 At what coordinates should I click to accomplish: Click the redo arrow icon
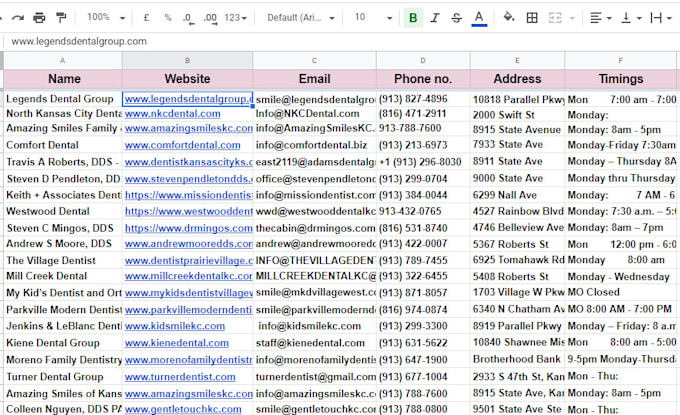coord(18,18)
